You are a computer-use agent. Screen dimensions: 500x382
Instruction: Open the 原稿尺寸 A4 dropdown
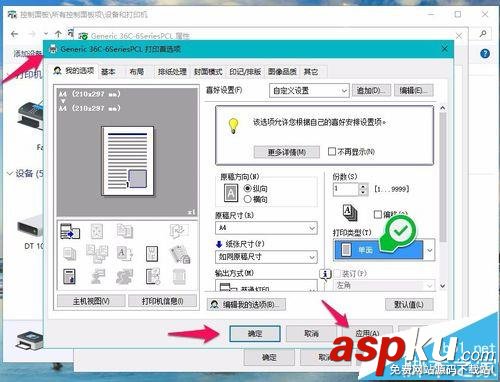pyautogui.click(x=266, y=228)
